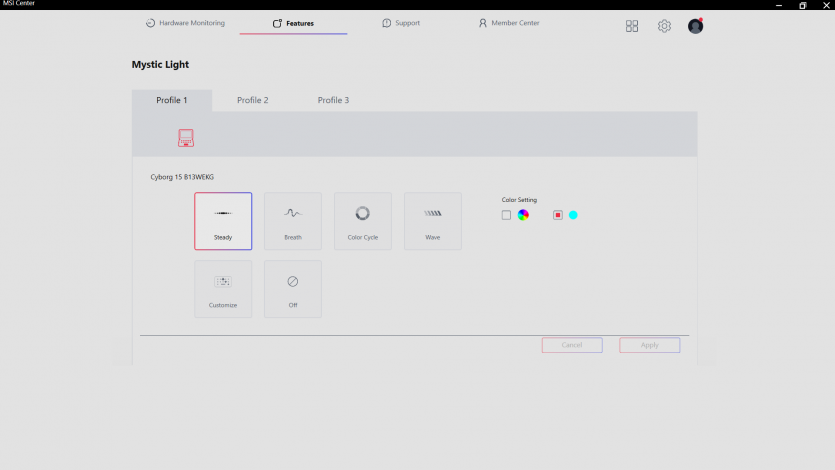The image size is (835, 470).
Task: Open the Member Center section
Action: [x=509, y=23]
